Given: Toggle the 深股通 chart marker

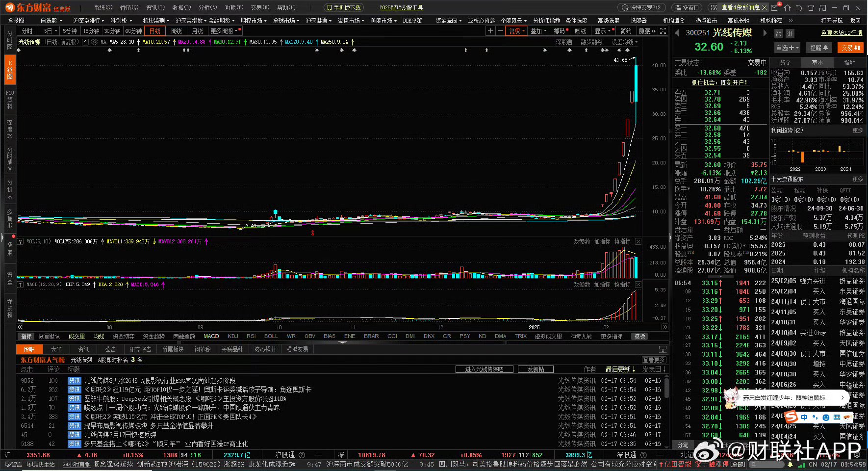Looking at the screenshot, I should [x=564, y=42].
